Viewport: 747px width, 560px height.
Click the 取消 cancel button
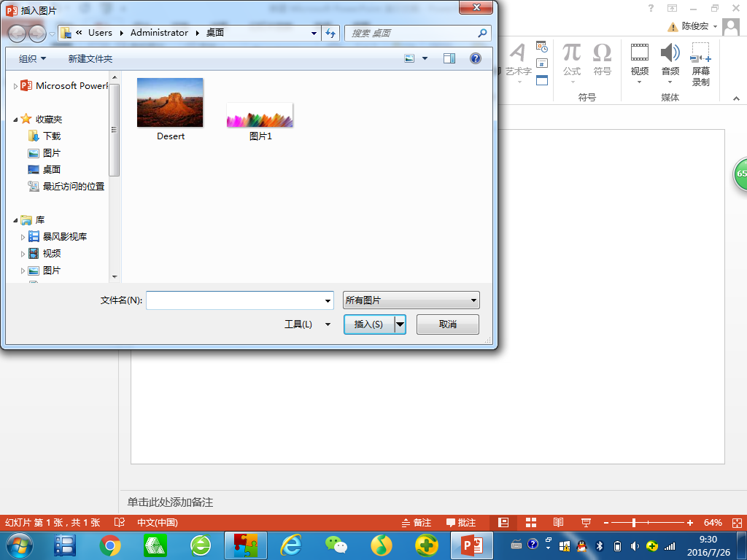[x=447, y=324]
